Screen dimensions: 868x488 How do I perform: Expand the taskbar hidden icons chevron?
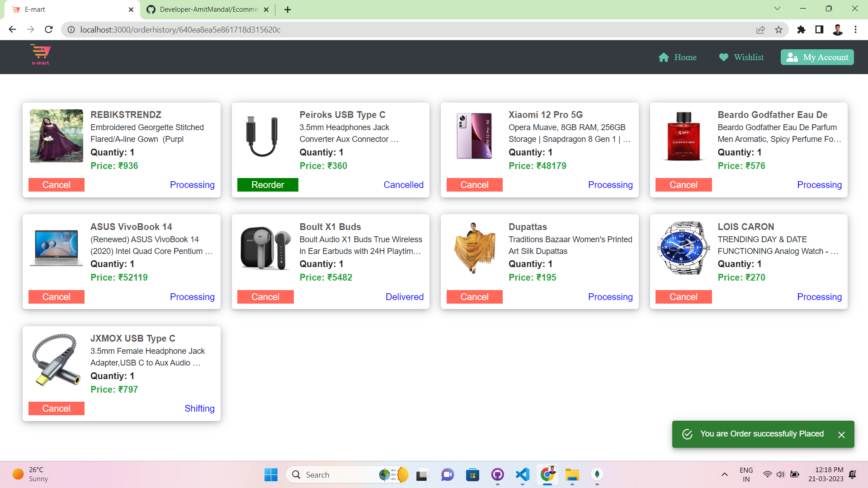coord(725,474)
